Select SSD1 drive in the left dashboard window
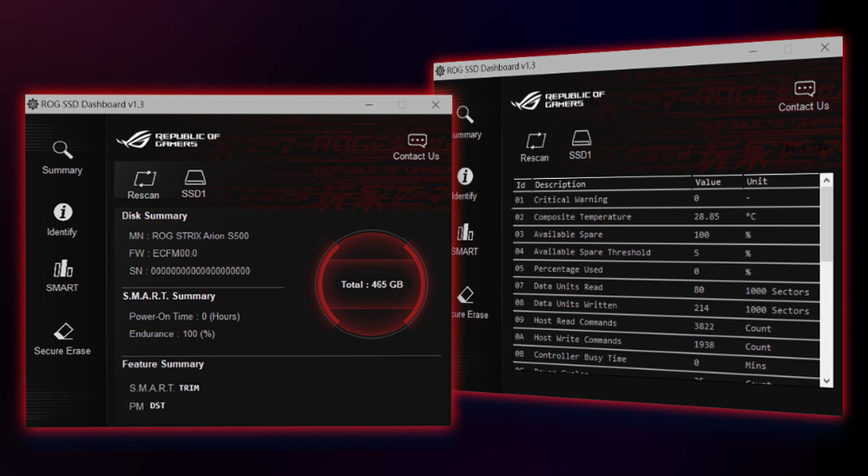868x476 pixels. [x=194, y=184]
